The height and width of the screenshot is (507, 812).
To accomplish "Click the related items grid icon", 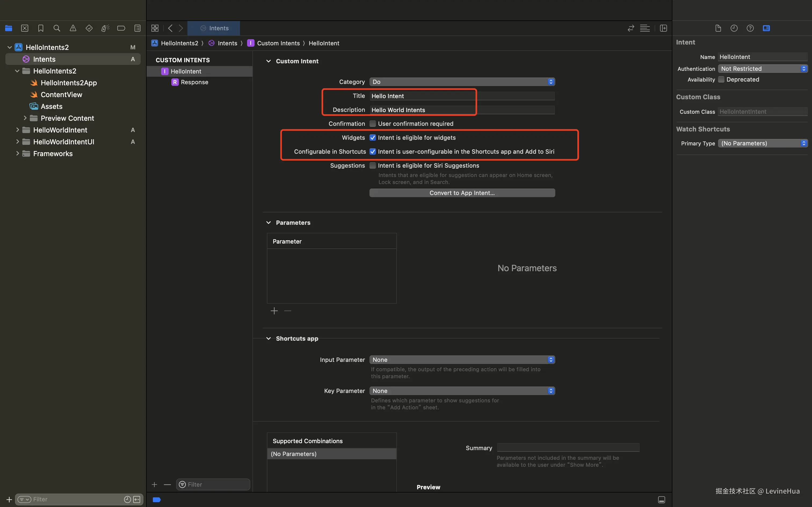I will [x=155, y=28].
